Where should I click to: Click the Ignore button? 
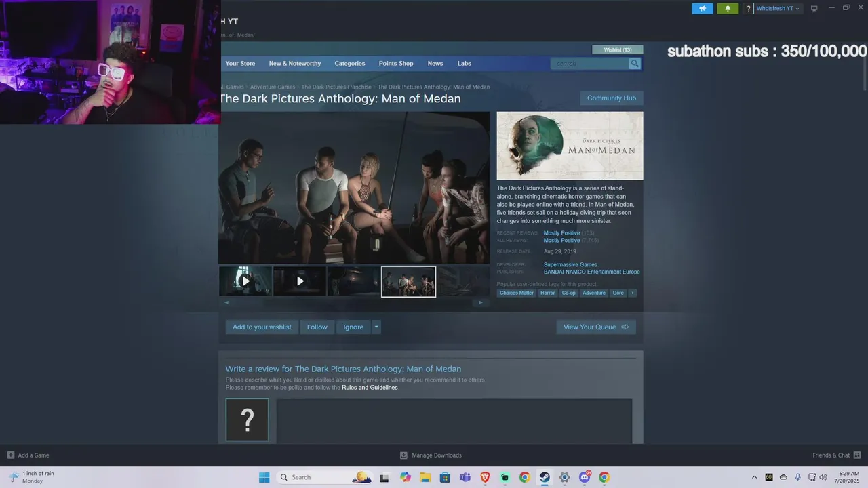point(353,327)
